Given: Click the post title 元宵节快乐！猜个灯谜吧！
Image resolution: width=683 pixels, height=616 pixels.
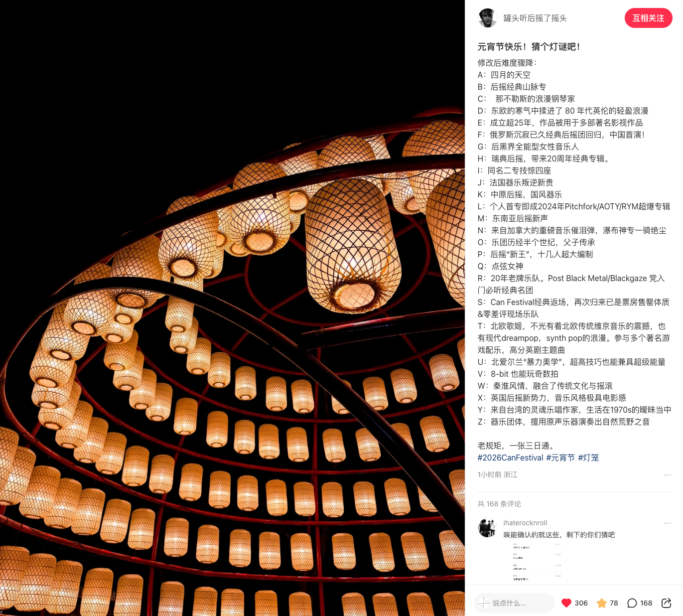Looking at the screenshot, I should pos(529,47).
